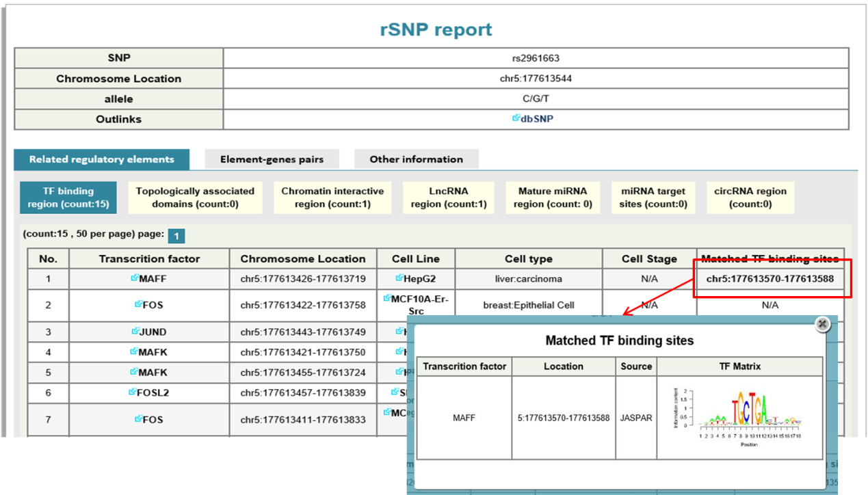The width and height of the screenshot is (868, 495).
Task: Show the miRNA target sites sub-tab
Action: [653, 198]
